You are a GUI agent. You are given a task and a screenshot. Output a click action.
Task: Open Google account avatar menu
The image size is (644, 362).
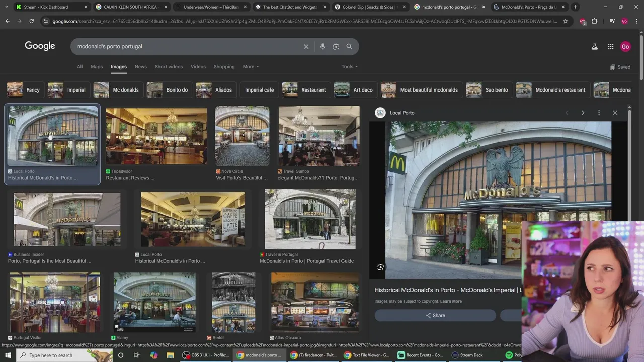(x=625, y=46)
